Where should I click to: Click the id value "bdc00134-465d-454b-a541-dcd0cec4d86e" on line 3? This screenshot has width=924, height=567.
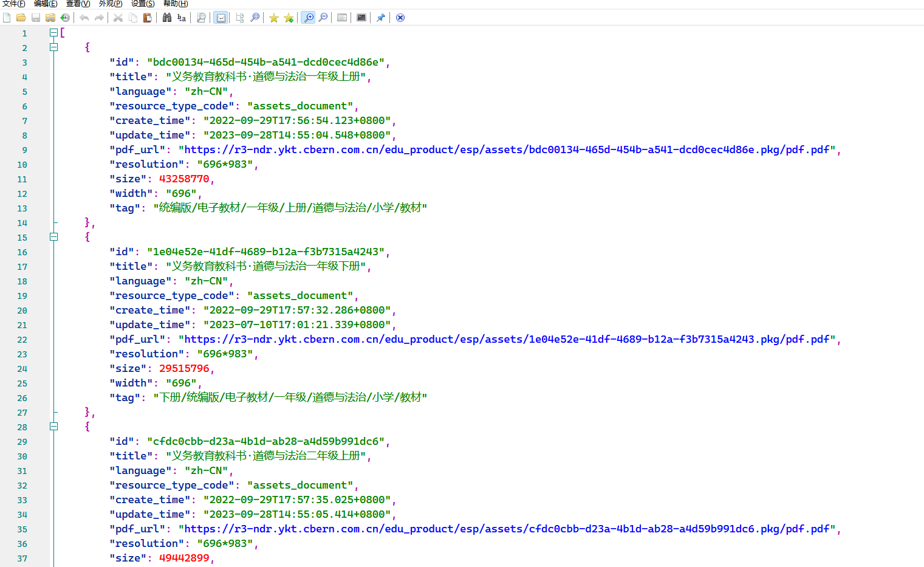[x=266, y=62]
